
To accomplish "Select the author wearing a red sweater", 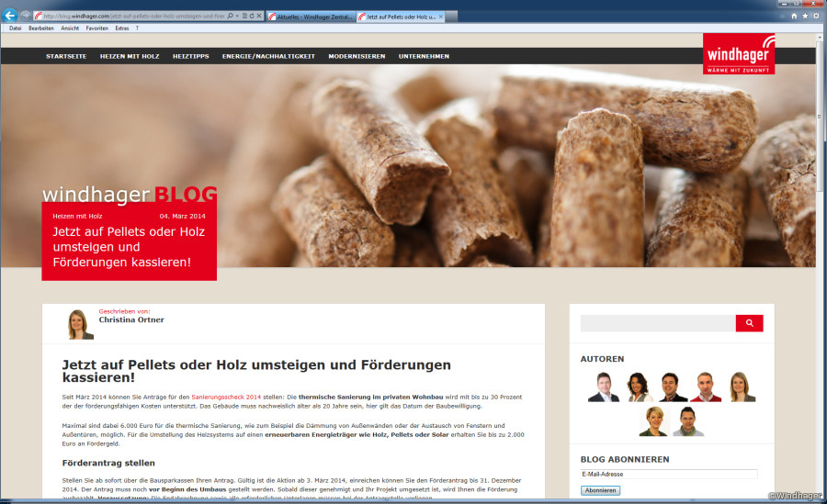I will [705, 387].
